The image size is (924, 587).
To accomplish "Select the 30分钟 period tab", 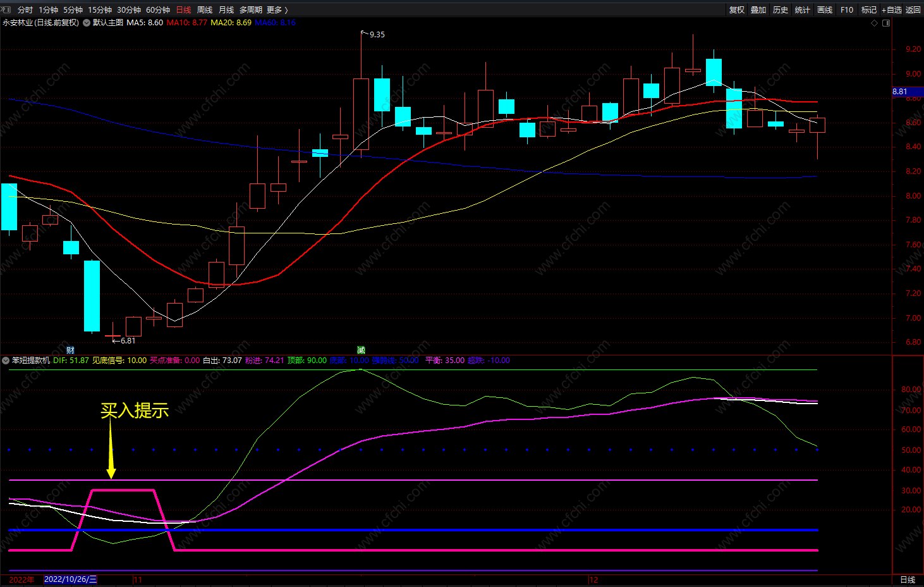I will tap(129, 10).
